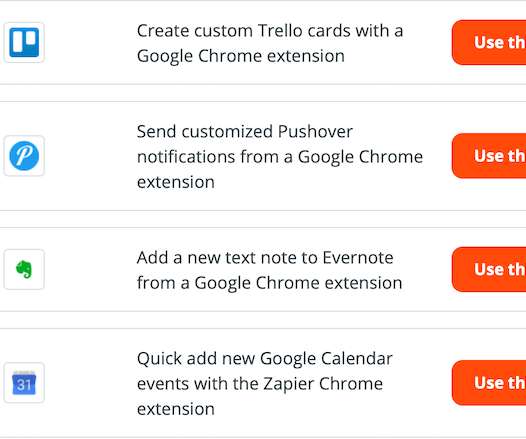Use this Zap for Trello cards

click(489, 42)
